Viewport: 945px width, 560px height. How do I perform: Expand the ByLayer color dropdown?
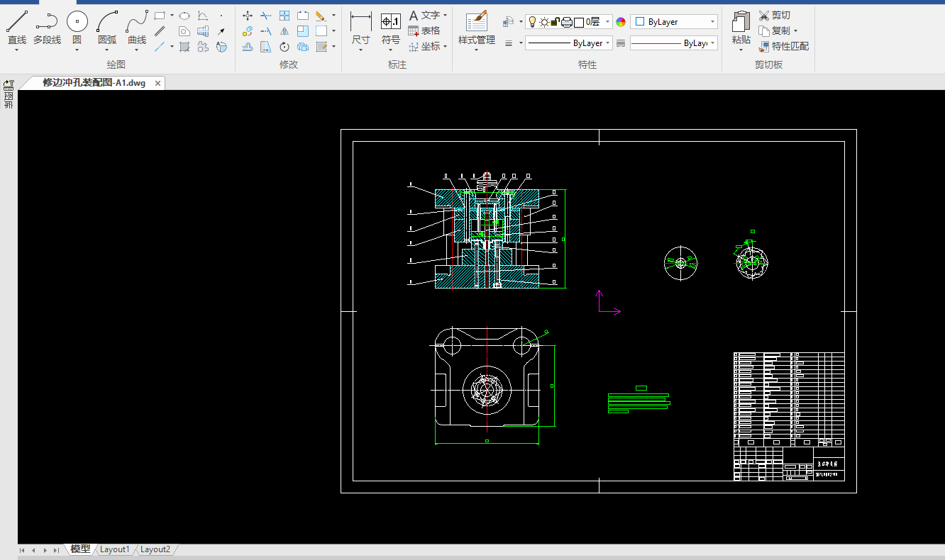click(x=712, y=22)
